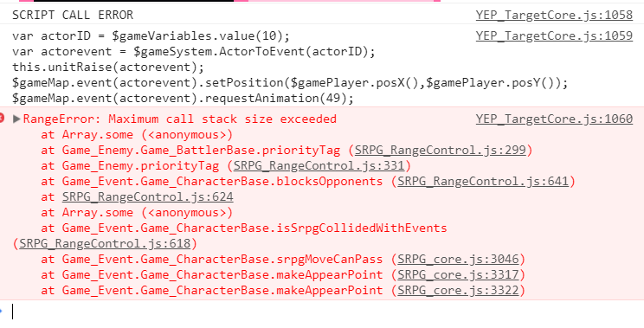Viewport: 644px width, 328px height.
Task: Open SRPG_RangeControl.js:618 link
Action: [x=105, y=244]
